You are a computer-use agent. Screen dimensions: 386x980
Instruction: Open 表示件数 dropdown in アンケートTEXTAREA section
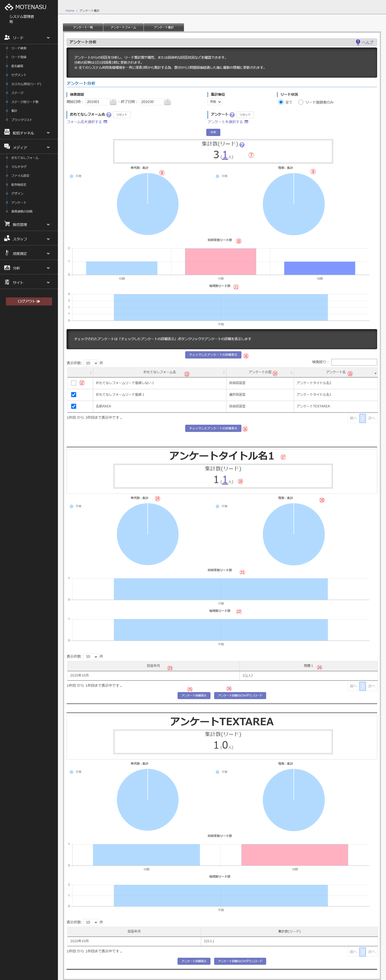pyautogui.click(x=91, y=922)
